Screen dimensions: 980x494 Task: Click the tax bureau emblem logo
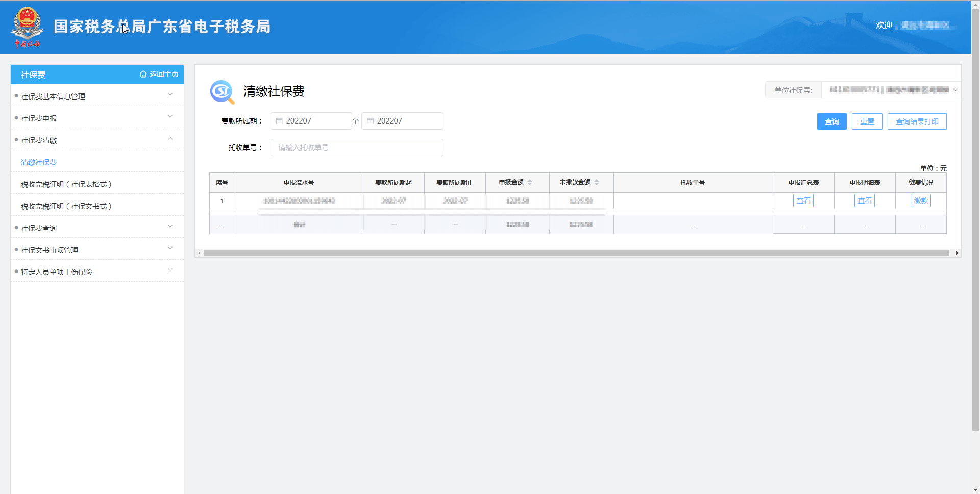[27, 27]
